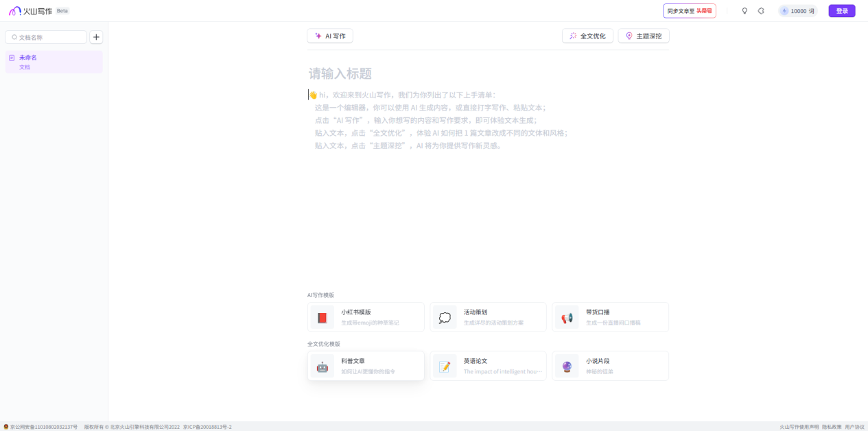Open the lightbulb tips icon
The width and height of the screenshot is (868, 431).
744,11
